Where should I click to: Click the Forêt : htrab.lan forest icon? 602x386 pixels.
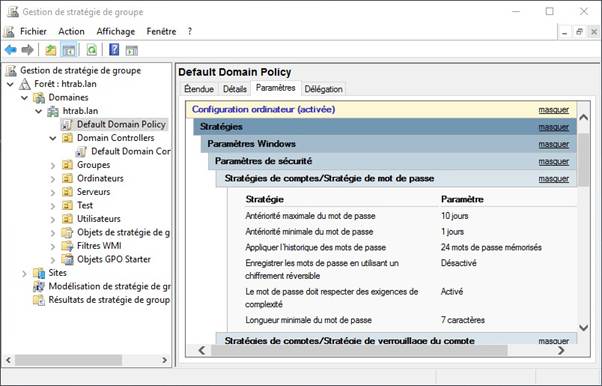tap(25, 84)
